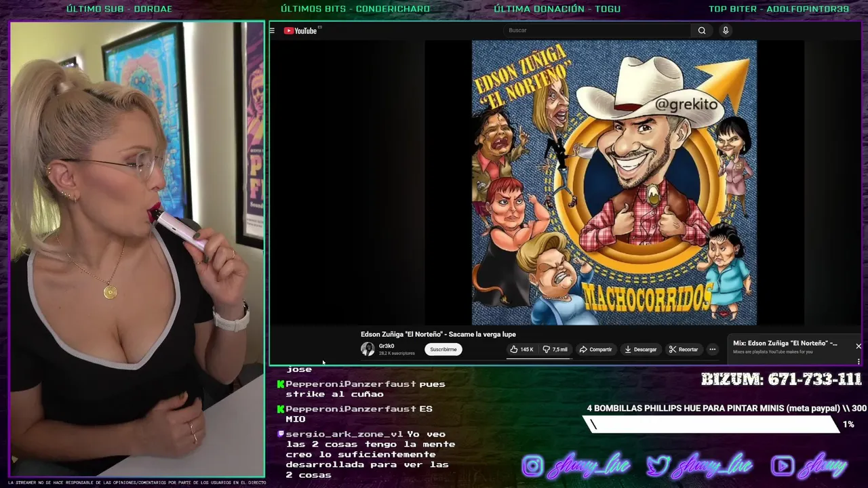
Task: Open the Gr3k0 channel name link
Action: [387, 346]
